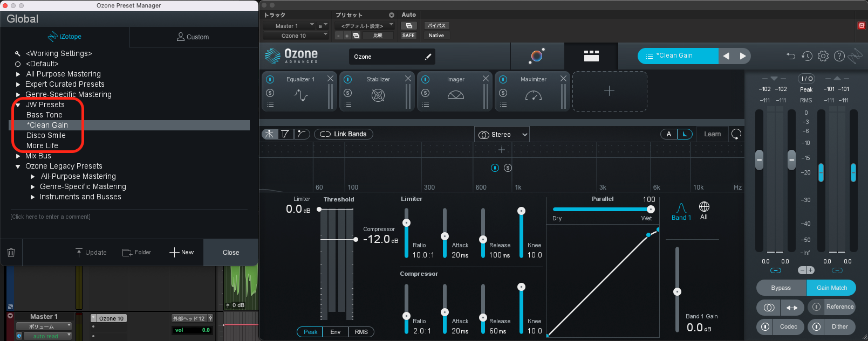Click the Gain Match button

(831, 288)
